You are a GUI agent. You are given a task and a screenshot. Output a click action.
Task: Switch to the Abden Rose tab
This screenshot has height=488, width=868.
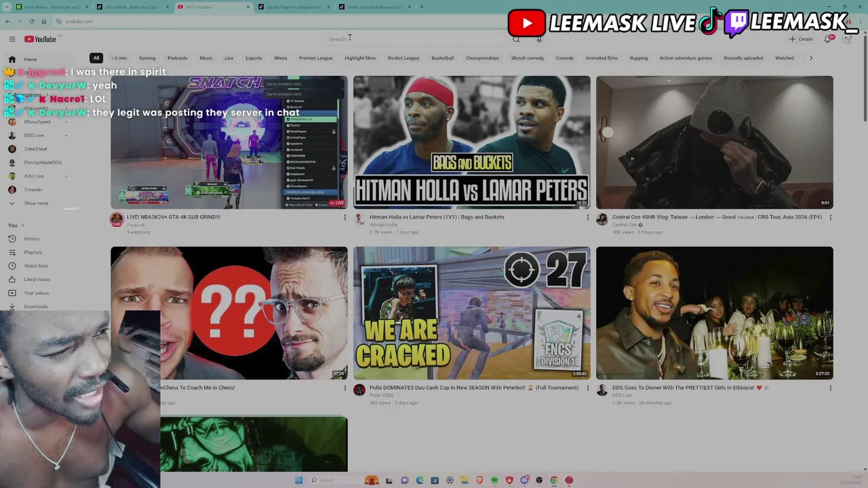pos(375,7)
